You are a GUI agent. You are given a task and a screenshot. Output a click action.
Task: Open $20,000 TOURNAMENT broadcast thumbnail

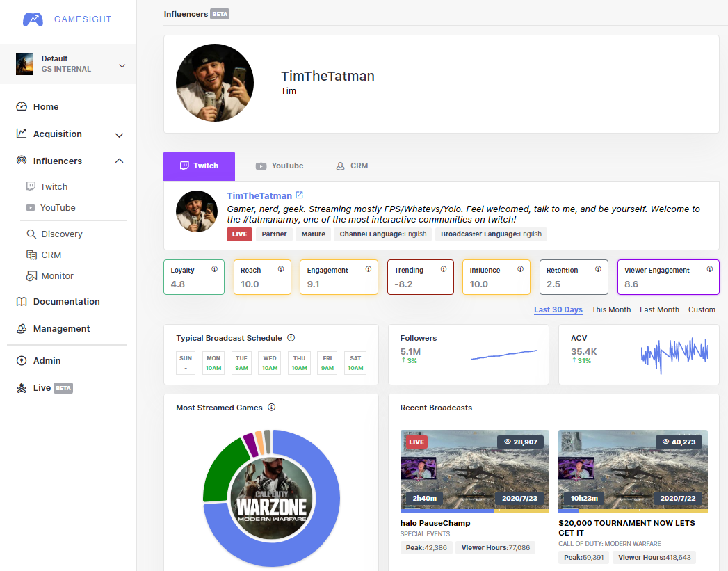(x=633, y=471)
